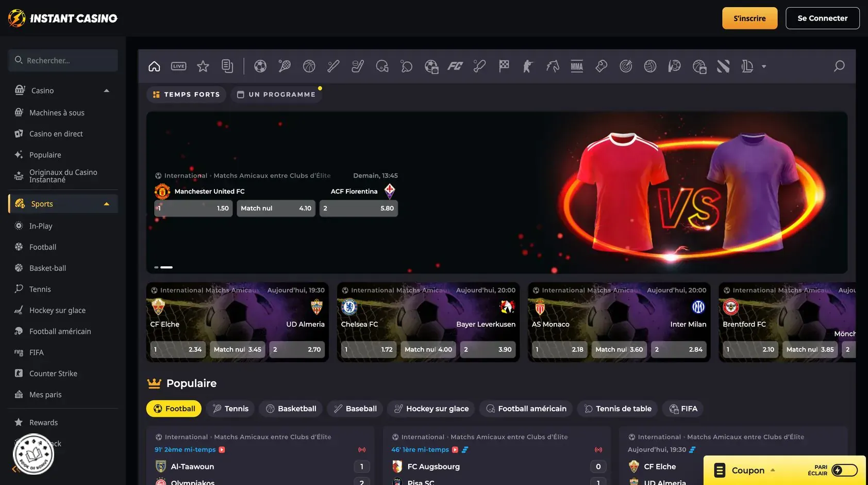Bet on CF Elche at 2.34
Screen dimensions: 868x485
[178, 349]
